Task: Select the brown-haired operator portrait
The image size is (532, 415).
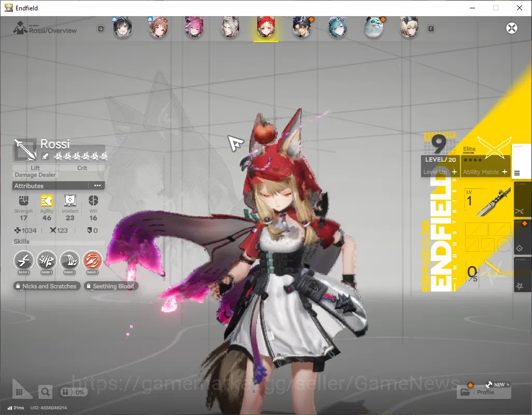Action: coord(158,27)
